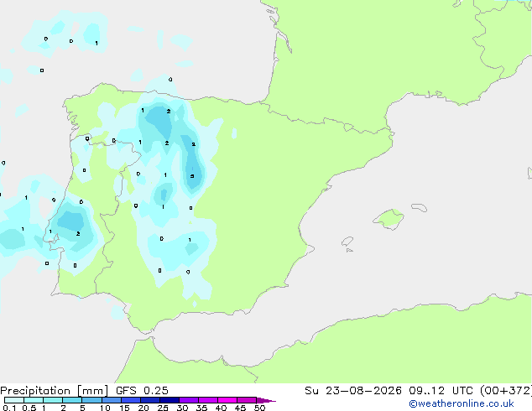The width and height of the screenshot is (532, 411).
Task: Pick the 10–15 mm blue legend swatch
Action: tap(111, 400)
